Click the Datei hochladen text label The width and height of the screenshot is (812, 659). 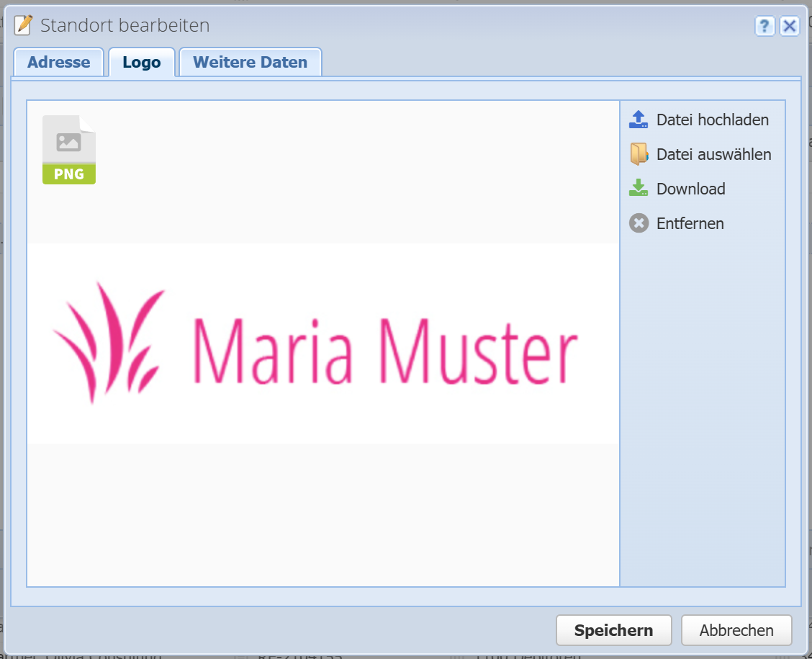(x=712, y=120)
